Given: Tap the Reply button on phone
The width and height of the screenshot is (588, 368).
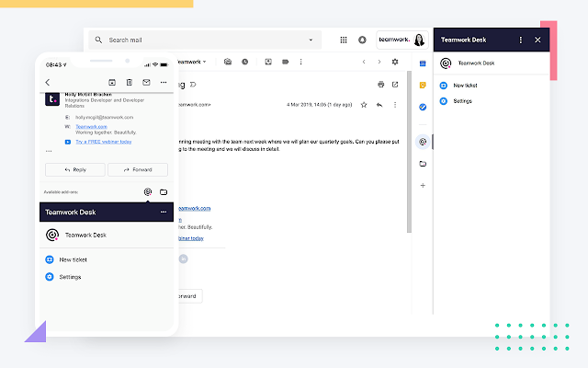Looking at the screenshot, I should 75,169.
